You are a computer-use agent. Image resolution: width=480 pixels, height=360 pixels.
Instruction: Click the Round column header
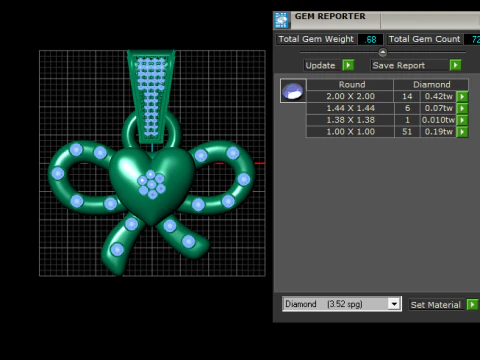(350, 84)
